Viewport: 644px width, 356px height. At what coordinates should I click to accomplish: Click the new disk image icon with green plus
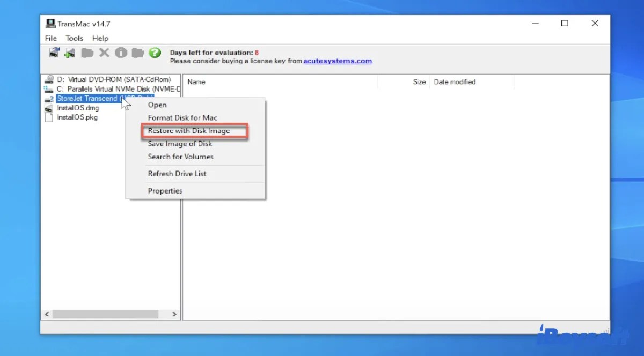(x=70, y=53)
